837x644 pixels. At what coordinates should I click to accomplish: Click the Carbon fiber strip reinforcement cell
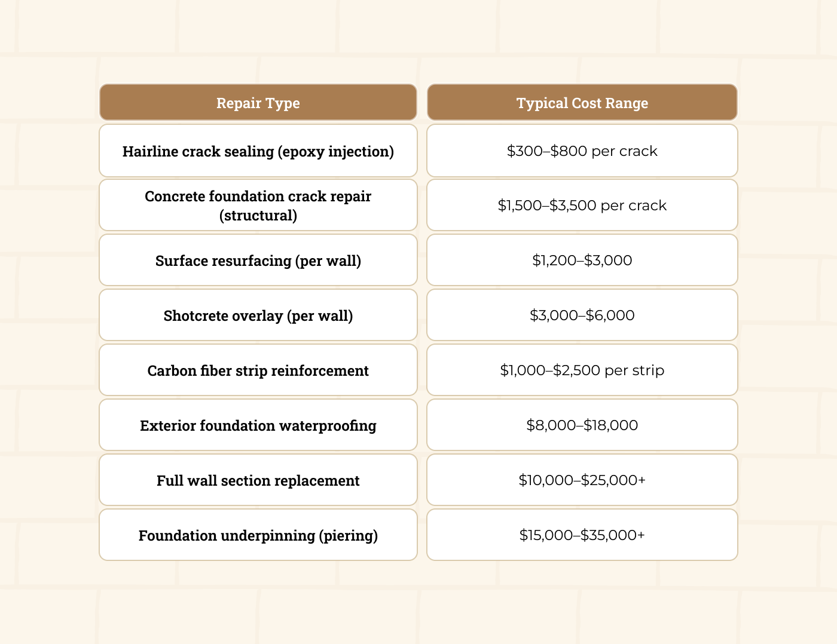(258, 370)
